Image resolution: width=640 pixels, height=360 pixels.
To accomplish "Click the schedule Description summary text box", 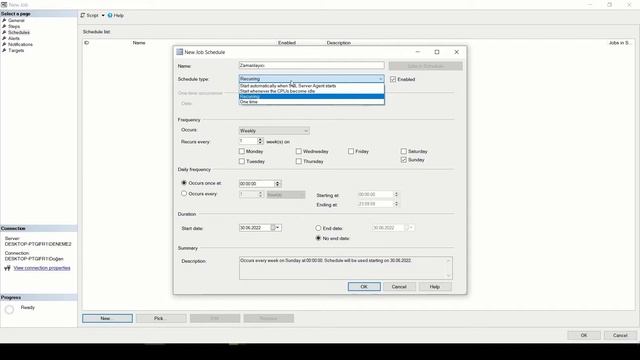I will click(346, 268).
